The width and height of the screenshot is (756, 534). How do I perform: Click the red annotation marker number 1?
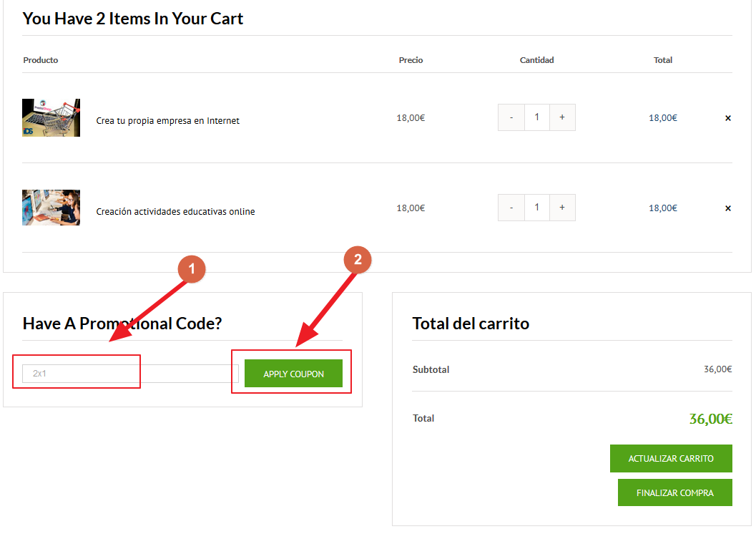click(x=192, y=269)
